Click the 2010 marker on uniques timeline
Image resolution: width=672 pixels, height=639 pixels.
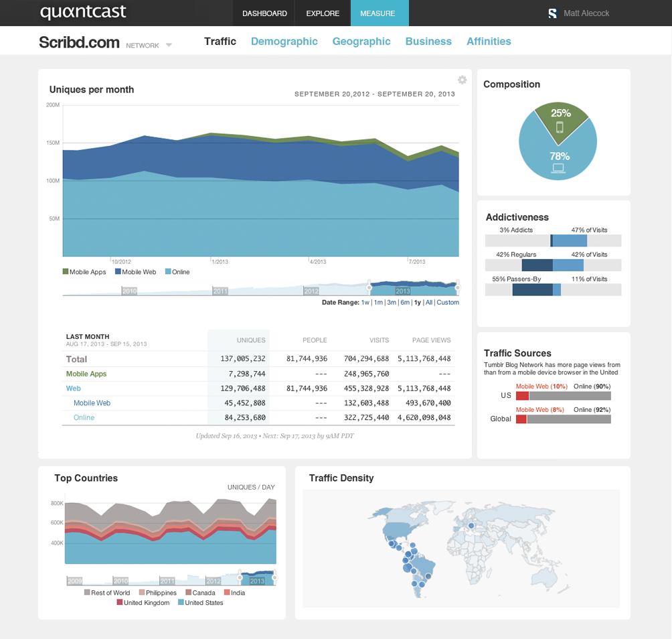click(129, 291)
